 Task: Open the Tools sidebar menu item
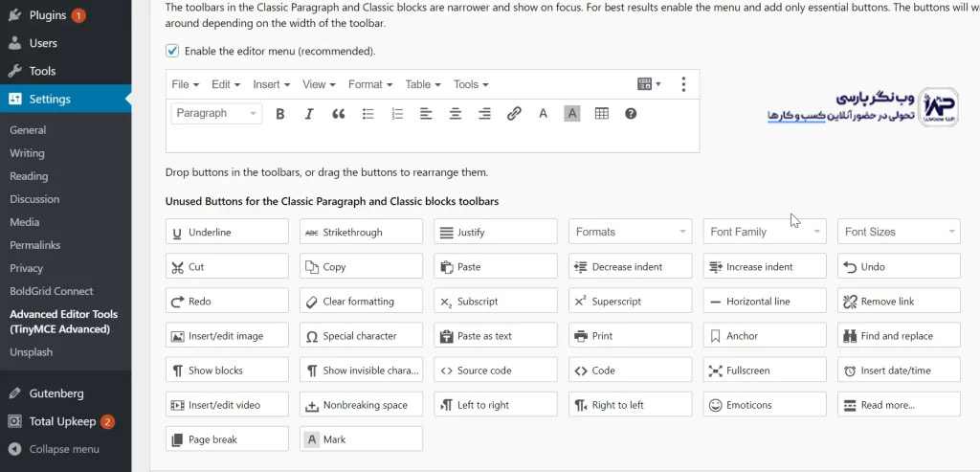click(66, 71)
